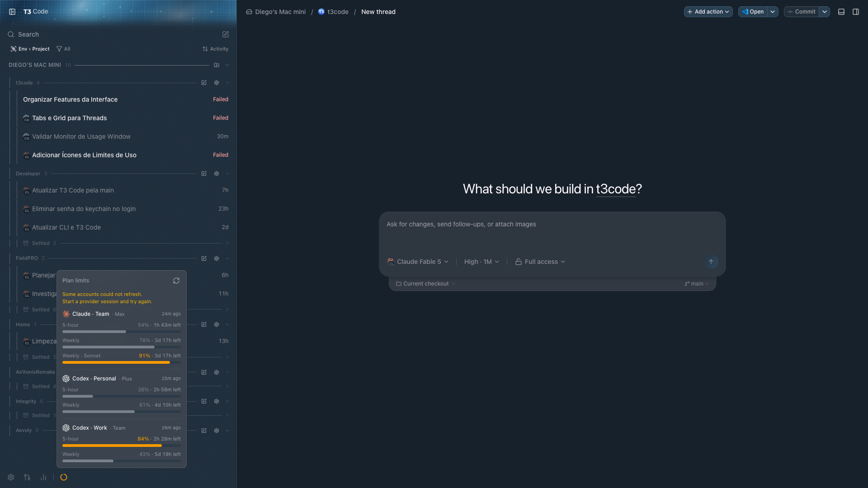Open the FieldPRO group settings gear
The image size is (868, 488).
point(217,258)
